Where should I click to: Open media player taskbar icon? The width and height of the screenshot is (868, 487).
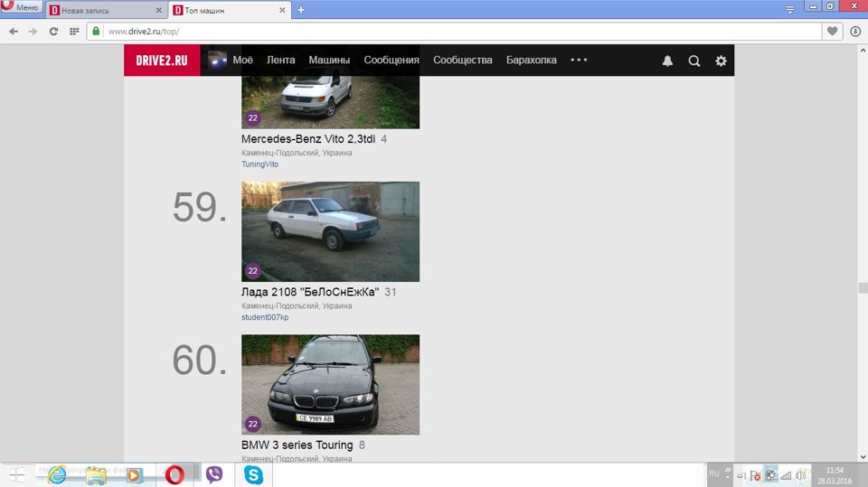[x=135, y=475]
